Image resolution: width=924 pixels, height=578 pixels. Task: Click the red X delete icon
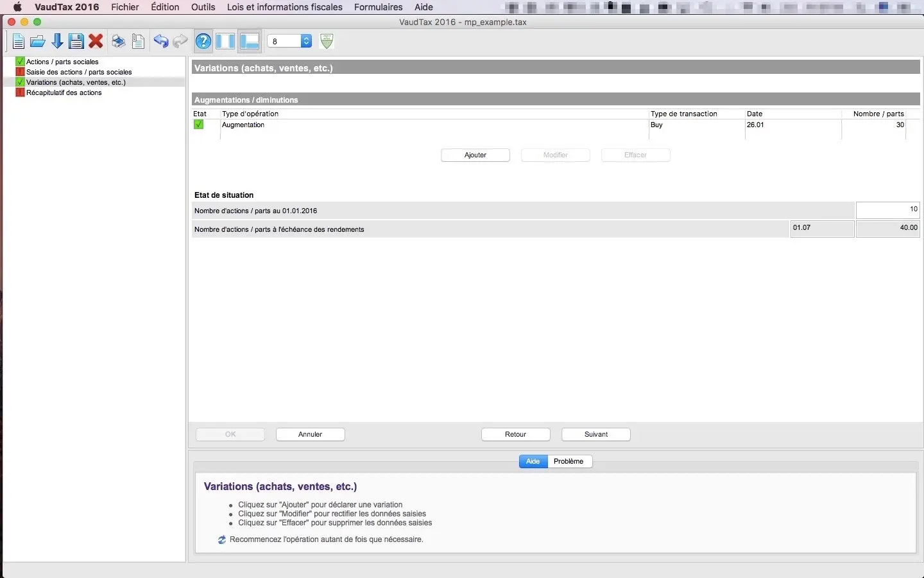(96, 42)
